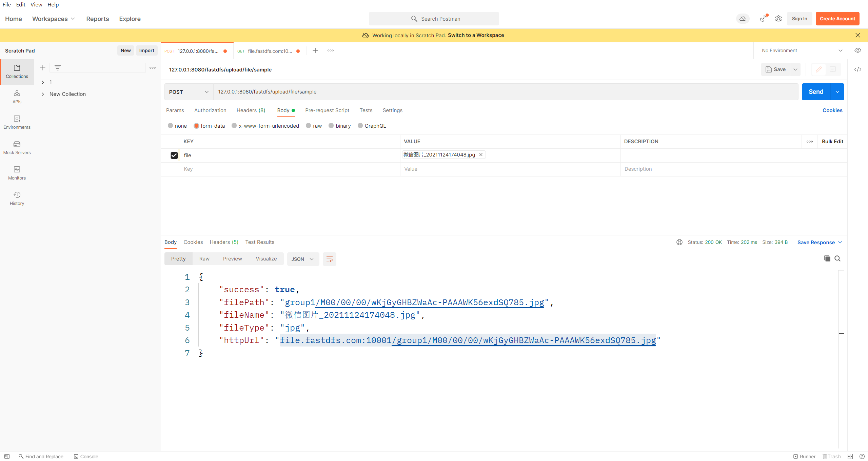Click the environment quick look eye icon
The height and width of the screenshot is (461, 868).
857,50
